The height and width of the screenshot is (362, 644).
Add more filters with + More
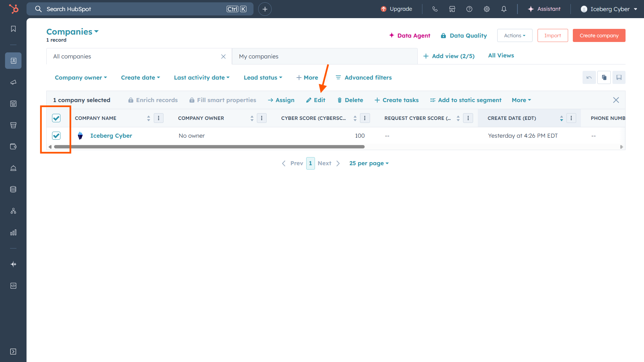click(307, 78)
